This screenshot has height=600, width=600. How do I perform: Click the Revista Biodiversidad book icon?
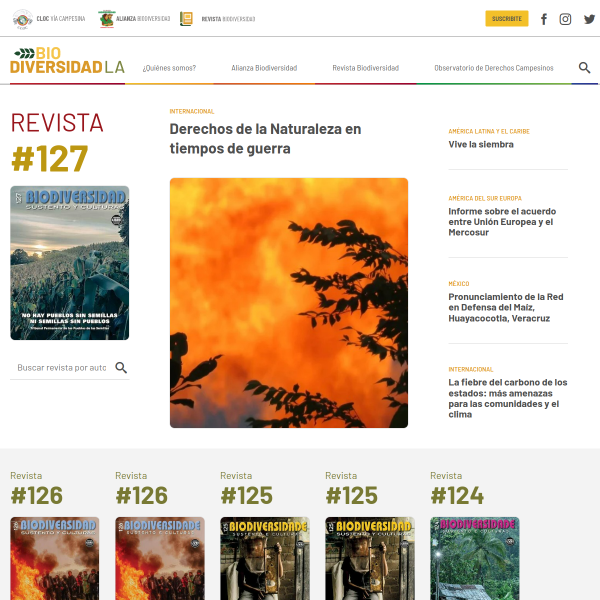click(x=186, y=19)
